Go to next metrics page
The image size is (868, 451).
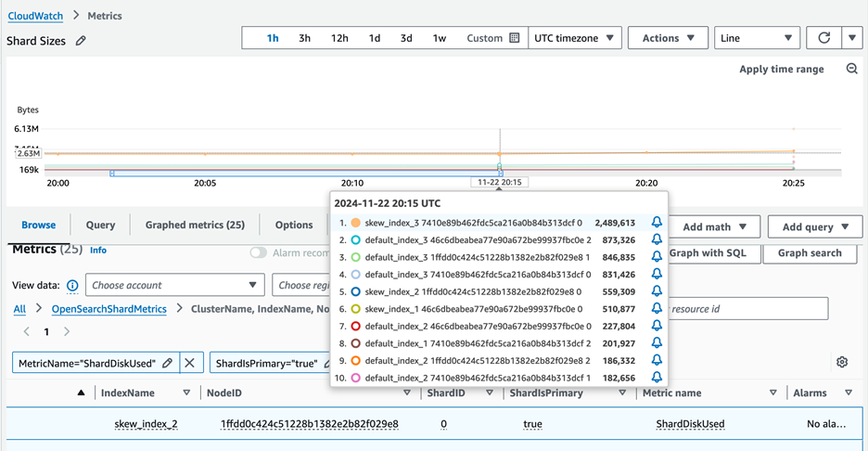click(67, 331)
